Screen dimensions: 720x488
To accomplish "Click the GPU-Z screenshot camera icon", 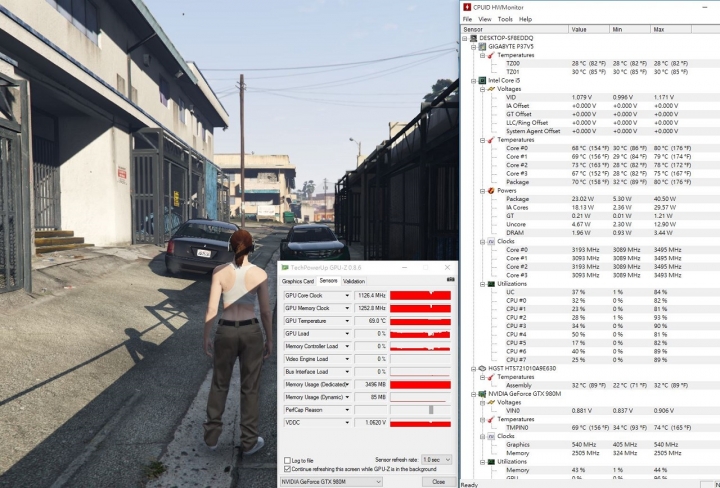I will 450,279.
